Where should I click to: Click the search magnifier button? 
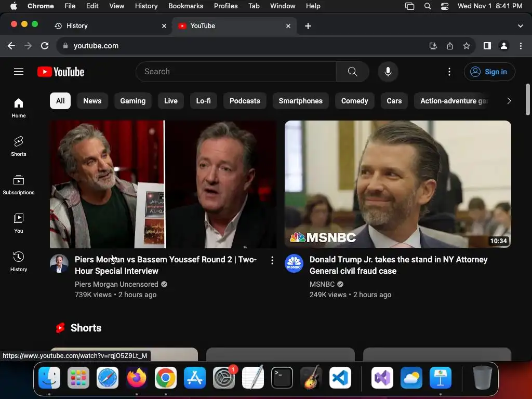(353, 72)
